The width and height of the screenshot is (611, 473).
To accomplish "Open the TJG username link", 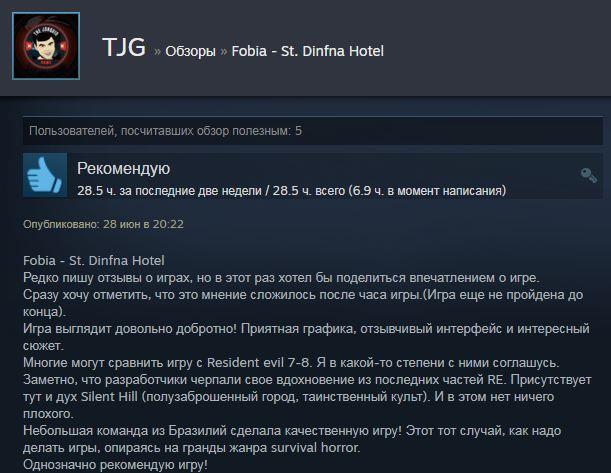I will (x=124, y=48).
